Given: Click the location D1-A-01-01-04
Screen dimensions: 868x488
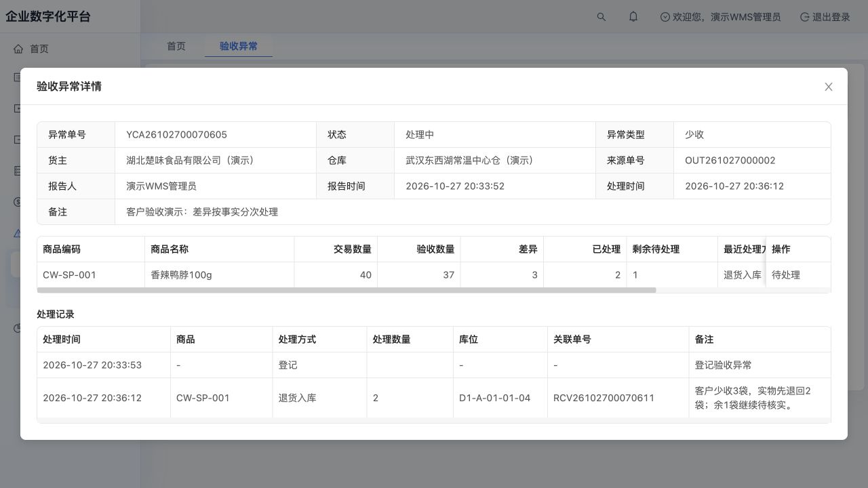Looking at the screenshot, I should (495, 398).
